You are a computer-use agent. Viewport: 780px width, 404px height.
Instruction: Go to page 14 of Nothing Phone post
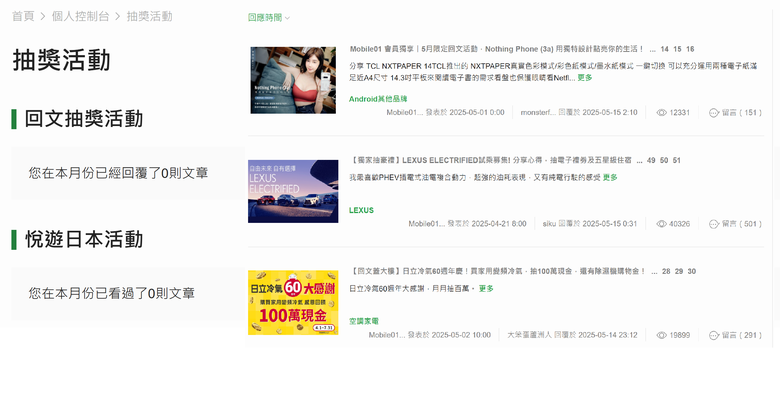665,49
